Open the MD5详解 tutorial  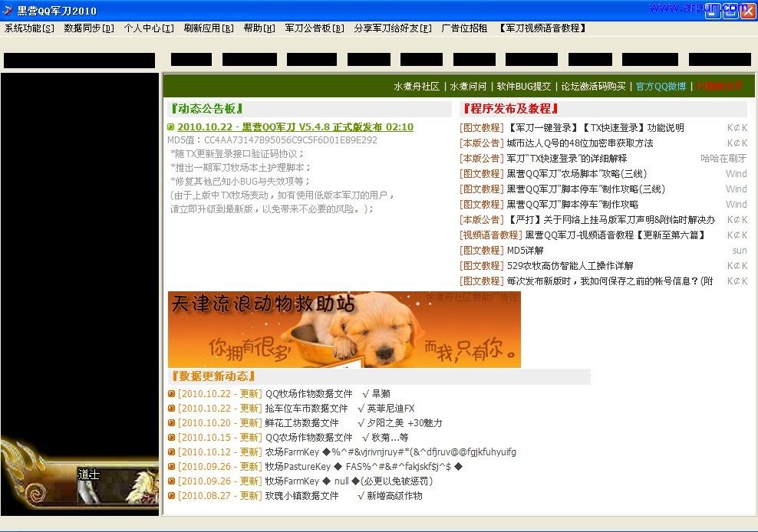pos(525,251)
